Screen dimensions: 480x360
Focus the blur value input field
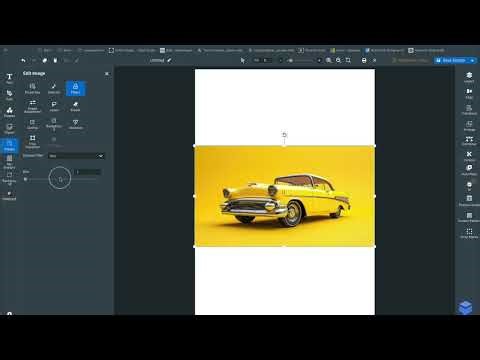(x=87, y=172)
